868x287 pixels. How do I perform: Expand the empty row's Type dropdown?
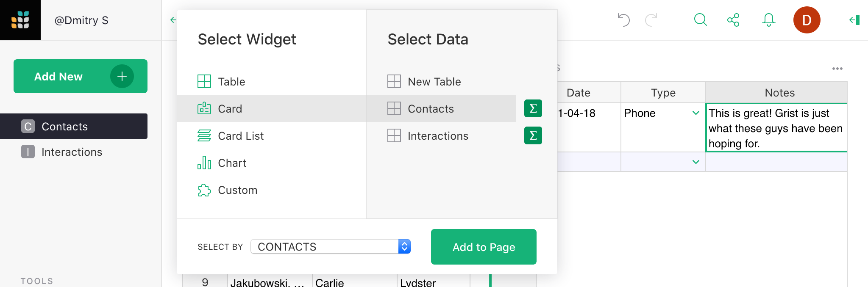(695, 162)
